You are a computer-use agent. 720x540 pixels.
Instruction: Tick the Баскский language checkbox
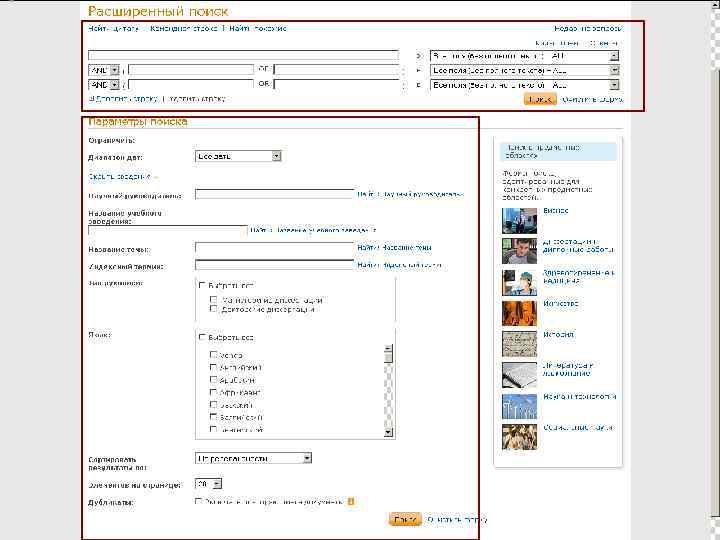[x=213, y=405]
